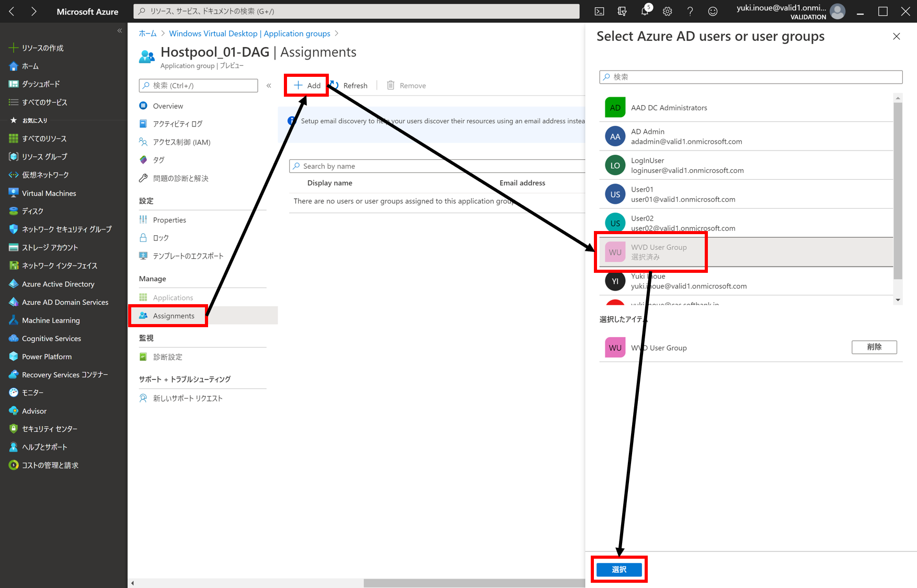Image resolution: width=917 pixels, height=588 pixels.
Task: Click the Add button in toolbar
Action: pos(307,86)
